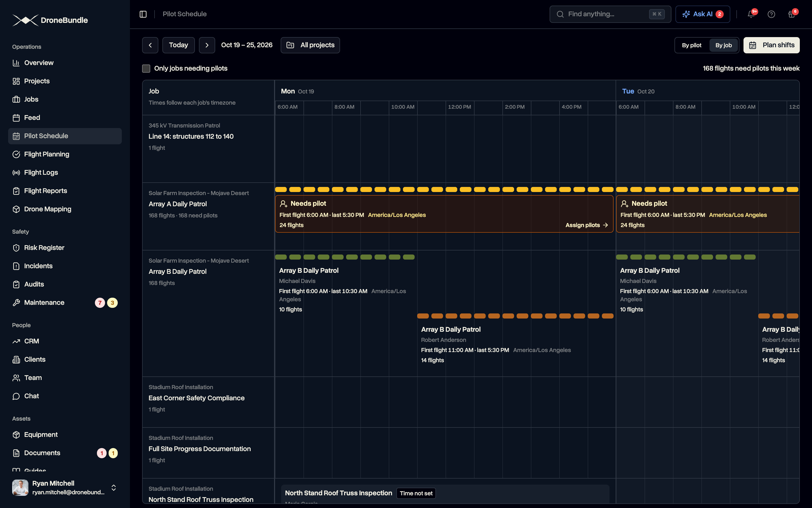Viewport: 812px width, 508px height.
Task: Click the Time not set badge
Action: pos(416,493)
